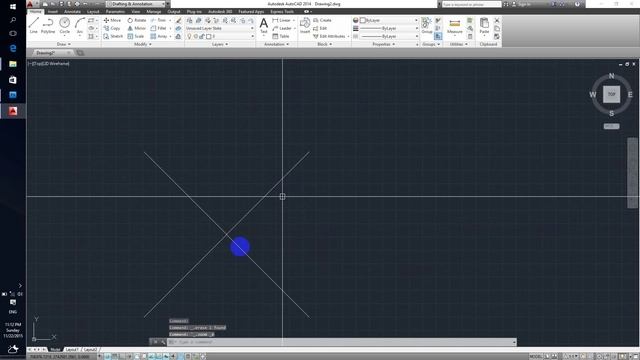This screenshot has height=360, width=640.
Task: Click the Create block tool
Action: [322, 20]
